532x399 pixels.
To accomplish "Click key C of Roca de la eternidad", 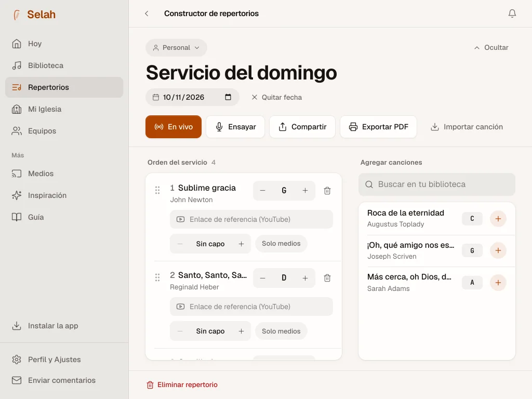I will pos(472,219).
